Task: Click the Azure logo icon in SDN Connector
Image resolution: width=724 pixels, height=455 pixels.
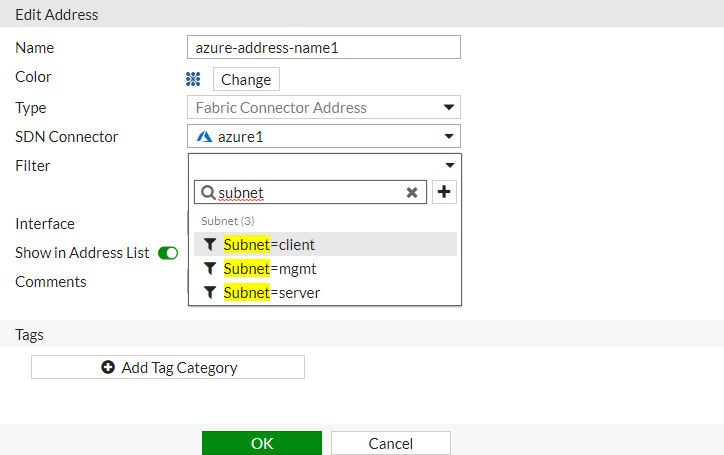Action: pyautogui.click(x=204, y=137)
